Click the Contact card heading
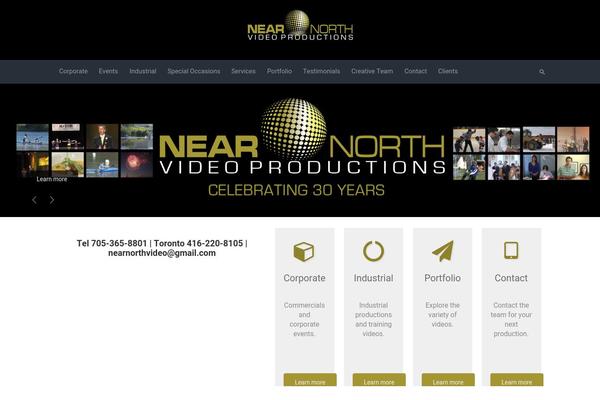This screenshot has width=600, height=400. click(511, 278)
